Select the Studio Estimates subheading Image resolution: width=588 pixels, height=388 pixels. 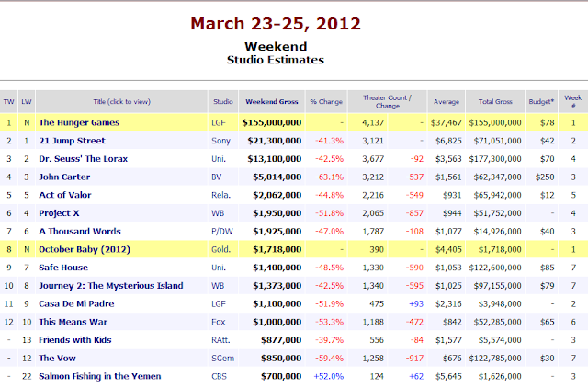click(276, 60)
